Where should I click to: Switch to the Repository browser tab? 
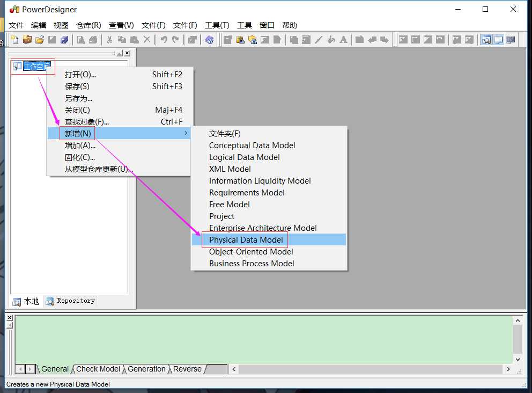[x=71, y=301]
